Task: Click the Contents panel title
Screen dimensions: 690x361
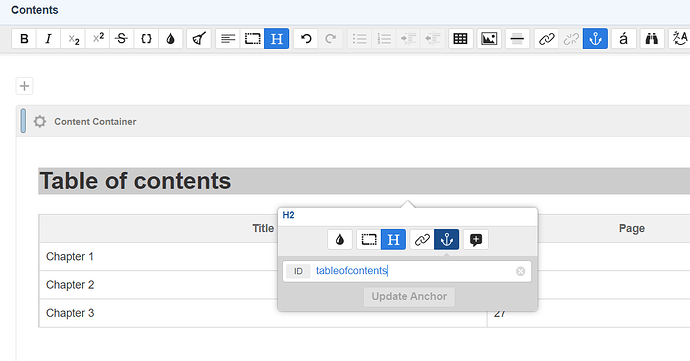Action: [35, 10]
